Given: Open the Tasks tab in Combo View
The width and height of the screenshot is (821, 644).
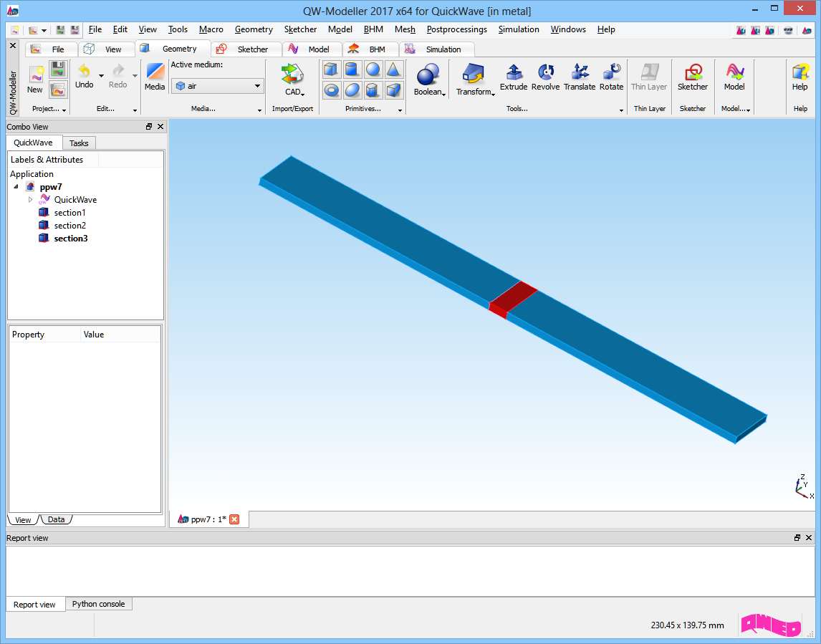Looking at the screenshot, I should [x=79, y=143].
